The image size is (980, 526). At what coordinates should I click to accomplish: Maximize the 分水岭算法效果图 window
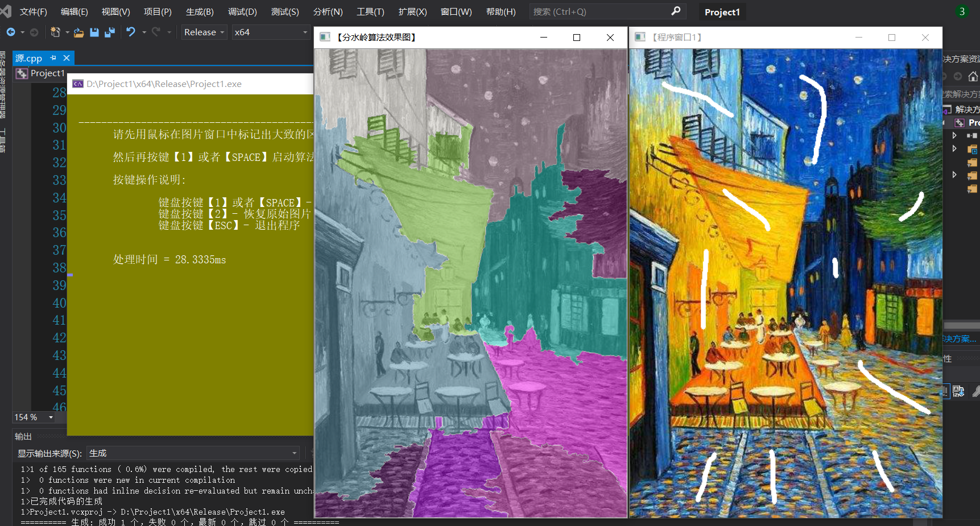tap(577, 38)
